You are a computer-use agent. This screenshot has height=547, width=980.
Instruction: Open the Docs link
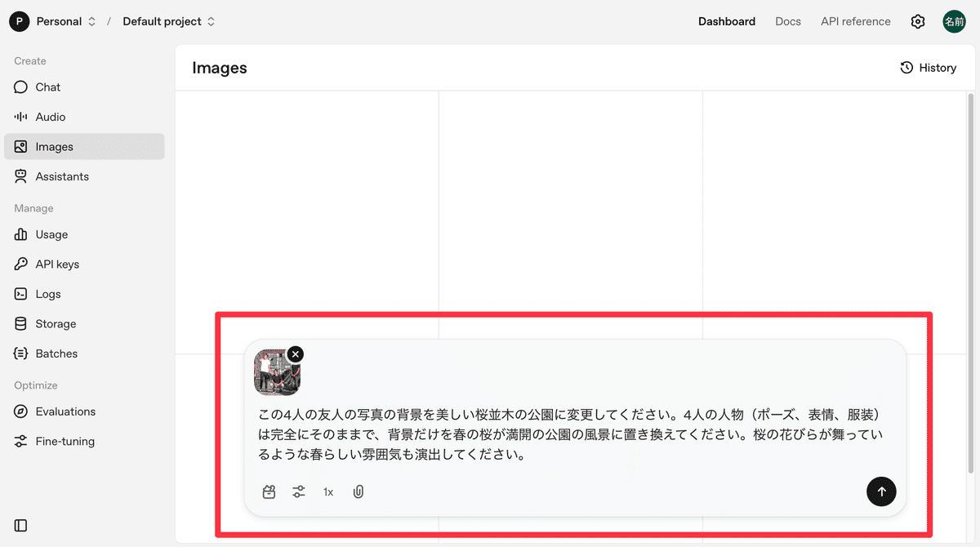[787, 22]
